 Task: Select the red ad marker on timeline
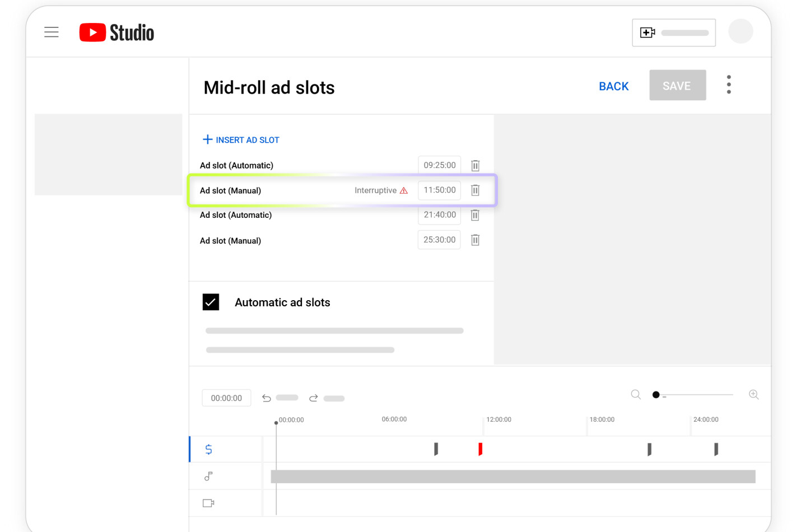click(x=480, y=449)
